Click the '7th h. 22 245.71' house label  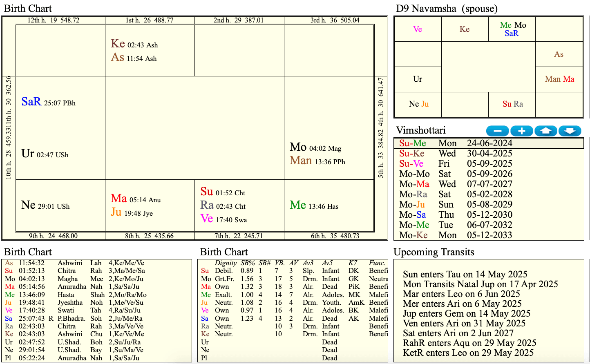(239, 236)
